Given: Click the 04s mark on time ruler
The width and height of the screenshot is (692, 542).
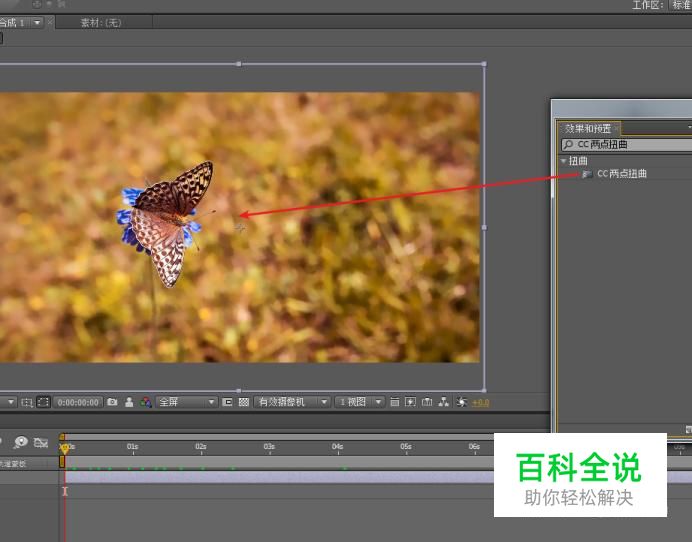Looking at the screenshot, I should coord(338,447).
